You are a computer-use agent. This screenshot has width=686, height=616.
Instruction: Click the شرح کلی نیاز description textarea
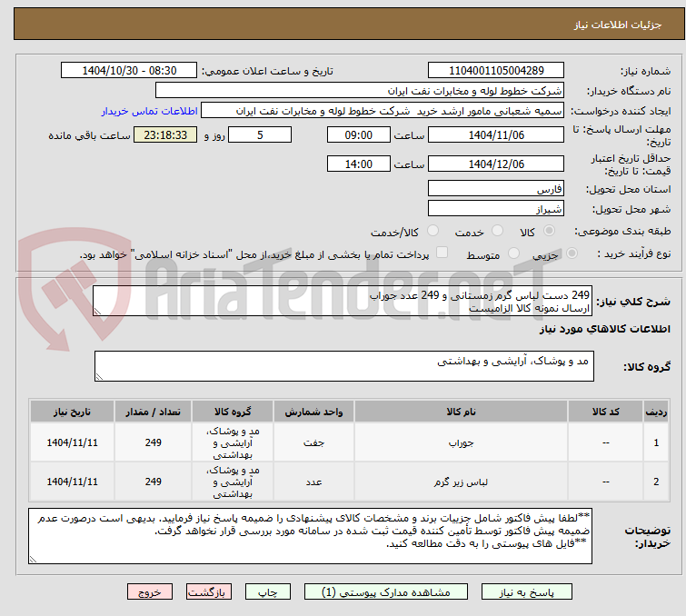point(343,301)
